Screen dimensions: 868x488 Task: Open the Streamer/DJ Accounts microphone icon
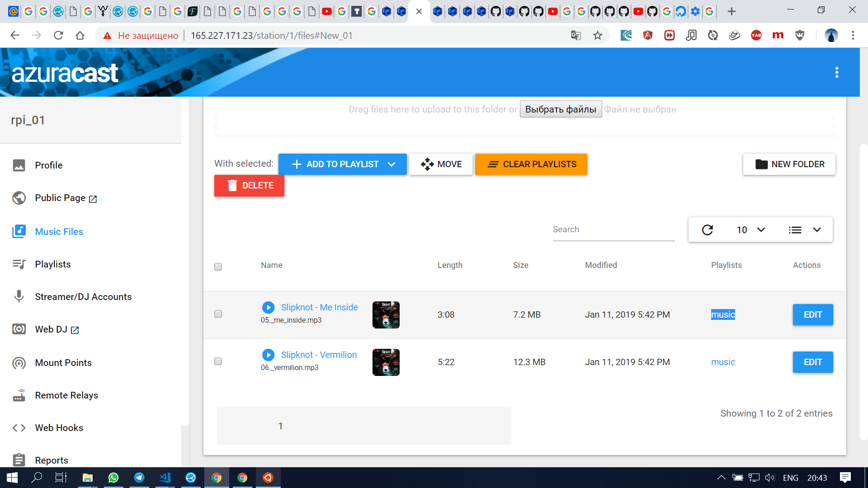pyautogui.click(x=19, y=296)
